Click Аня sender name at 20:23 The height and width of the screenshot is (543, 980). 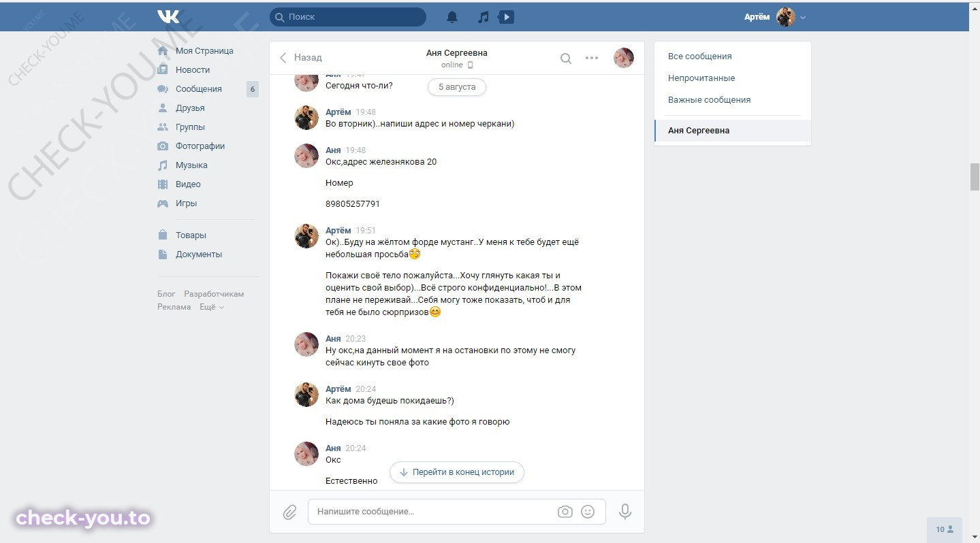(x=333, y=339)
